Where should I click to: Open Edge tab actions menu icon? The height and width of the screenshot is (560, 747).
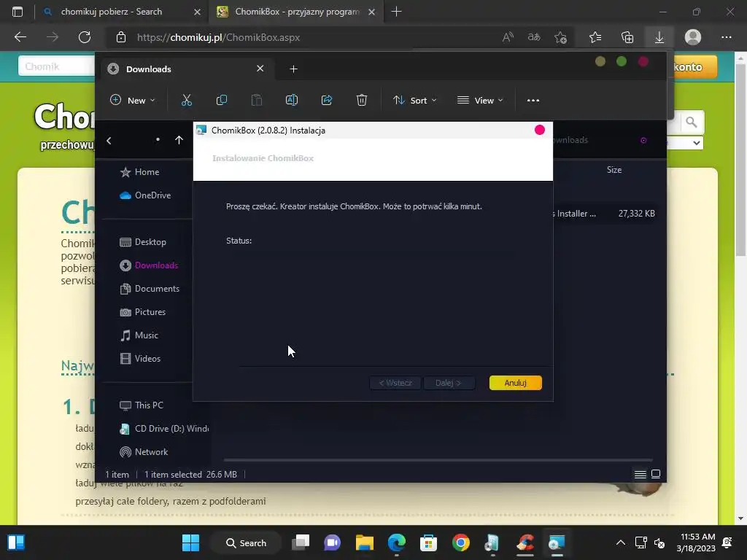(18, 12)
